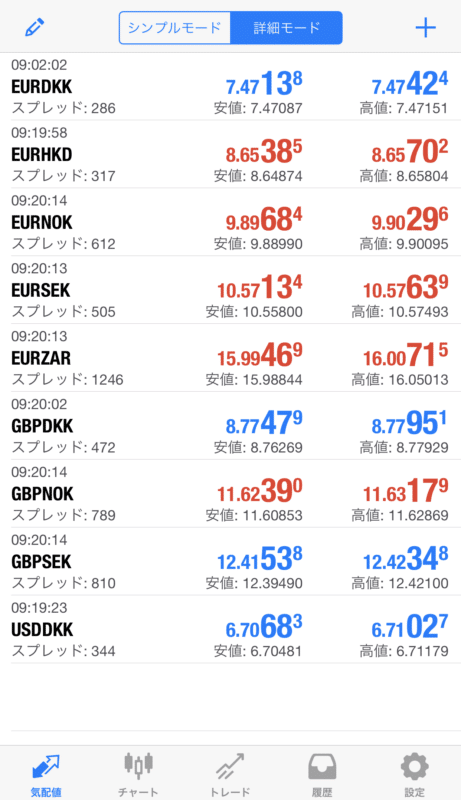Viewport: 461px width, 800px height.
Task: Switch to 詳細モード view
Action: [x=287, y=28]
